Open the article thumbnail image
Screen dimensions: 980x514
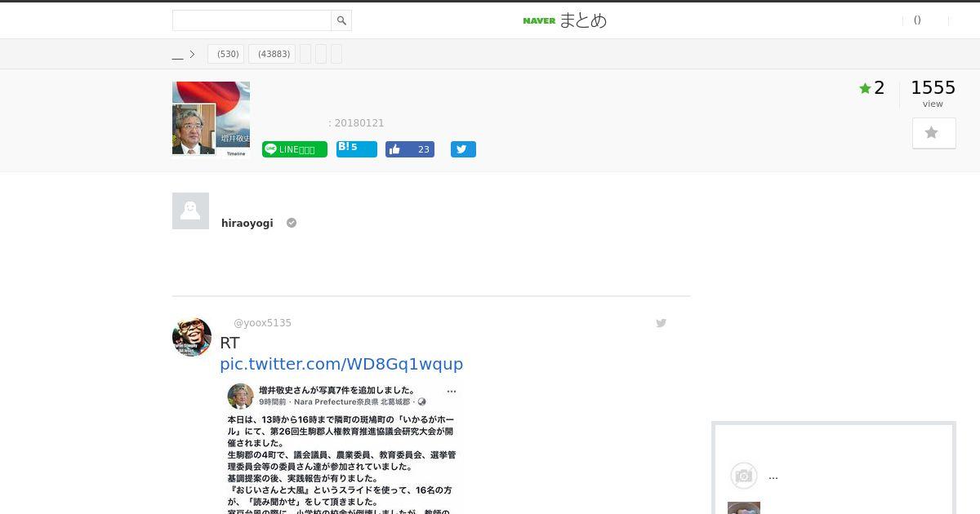coord(211,119)
